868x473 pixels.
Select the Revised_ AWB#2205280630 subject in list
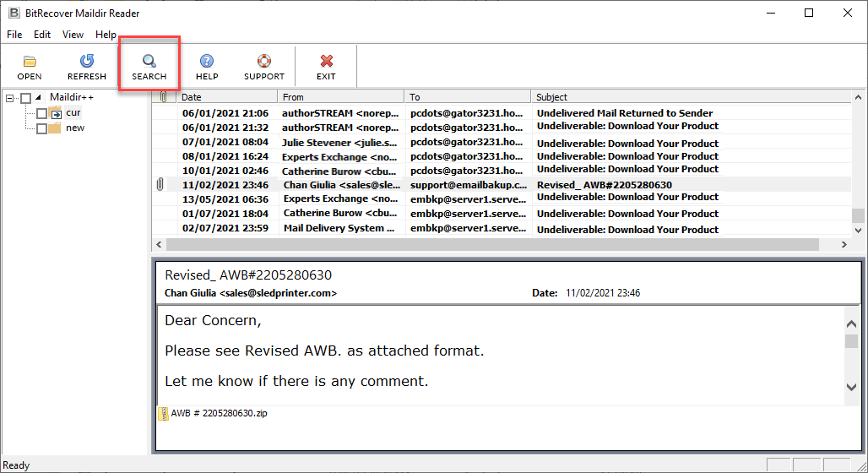coord(605,185)
